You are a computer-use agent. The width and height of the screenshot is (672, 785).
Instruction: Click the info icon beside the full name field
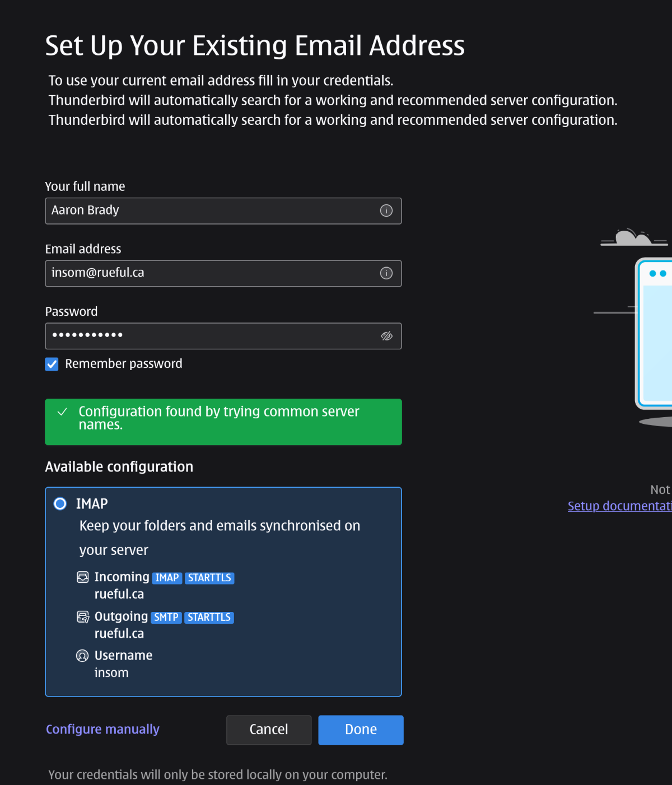386,211
